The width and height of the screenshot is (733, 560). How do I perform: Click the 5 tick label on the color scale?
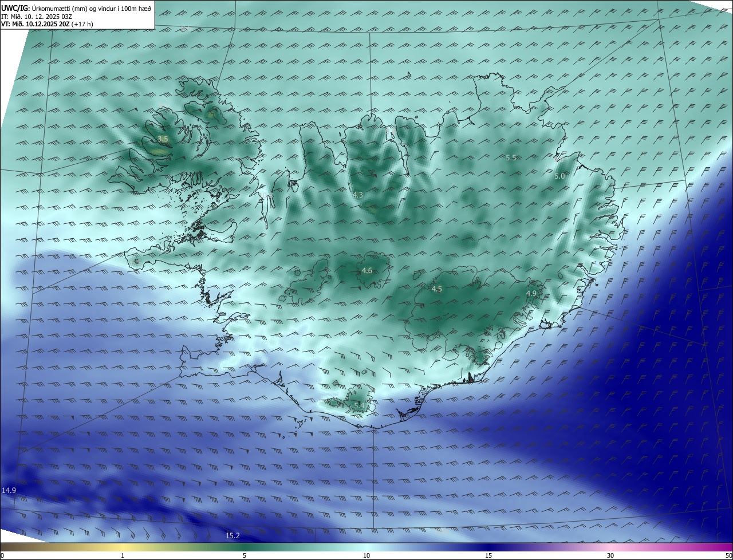[245, 555]
